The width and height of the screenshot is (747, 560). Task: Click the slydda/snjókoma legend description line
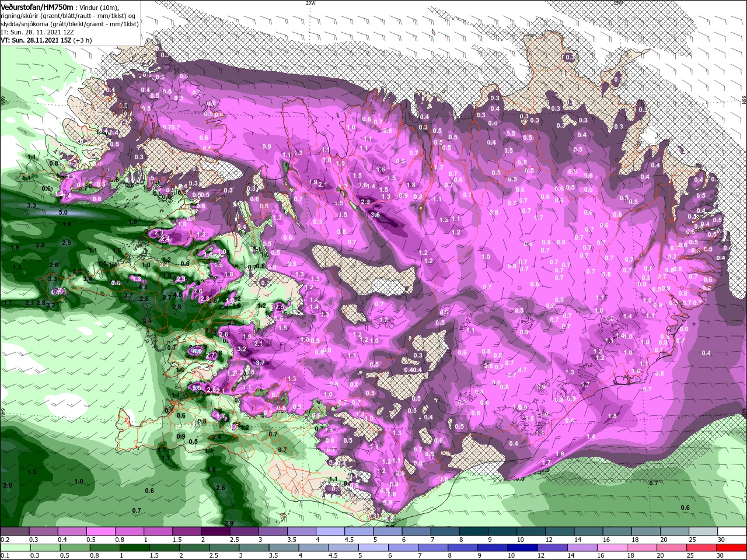coord(69,24)
